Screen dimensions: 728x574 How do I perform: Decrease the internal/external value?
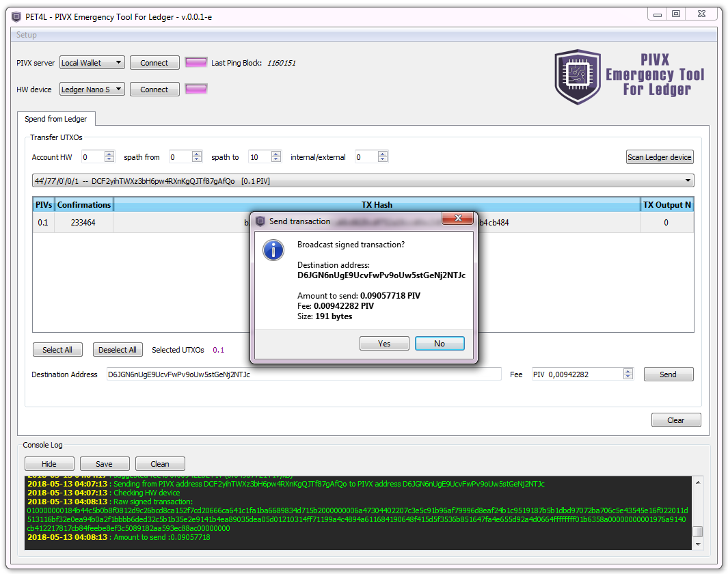tap(383, 160)
